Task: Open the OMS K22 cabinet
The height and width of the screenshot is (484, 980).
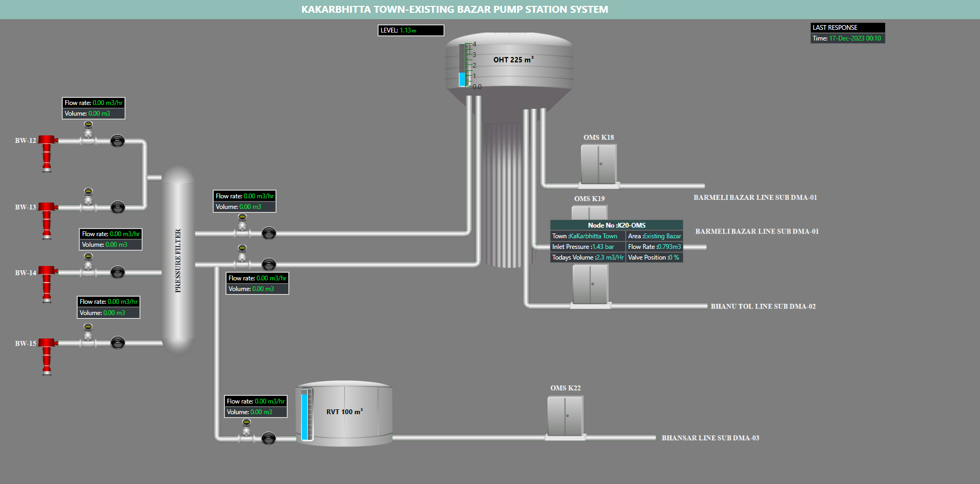Action: coord(565,416)
